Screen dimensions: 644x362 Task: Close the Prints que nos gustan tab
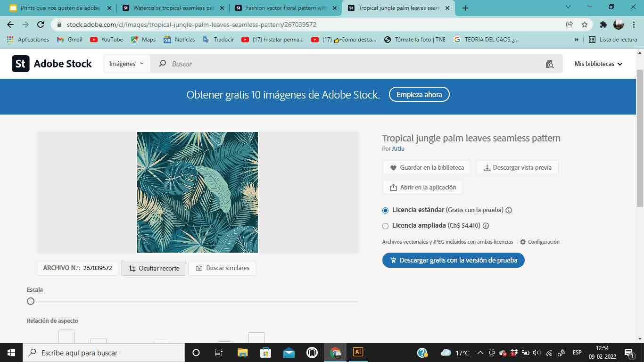coord(109,8)
